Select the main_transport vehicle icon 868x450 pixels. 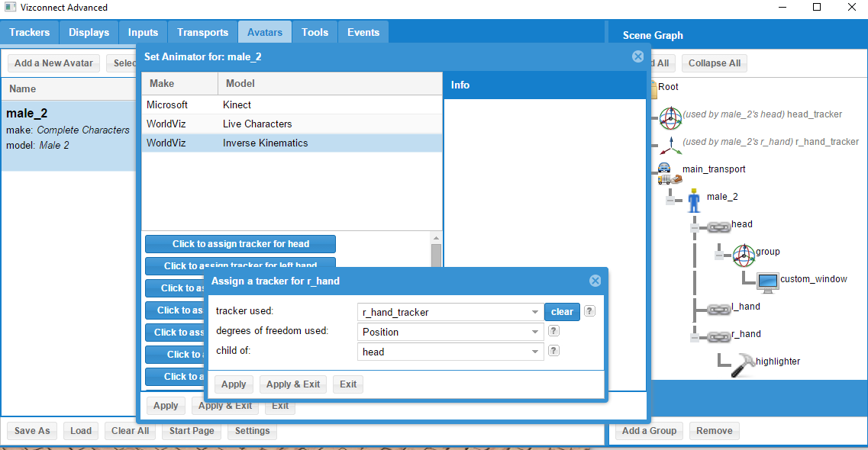[x=669, y=172]
